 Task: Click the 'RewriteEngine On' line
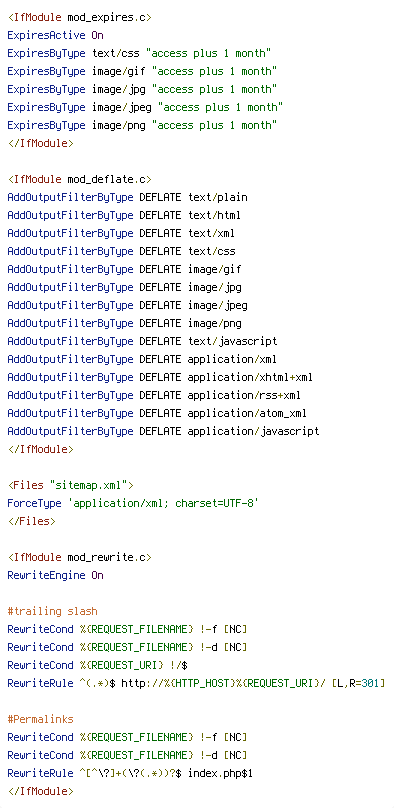point(56,576)
